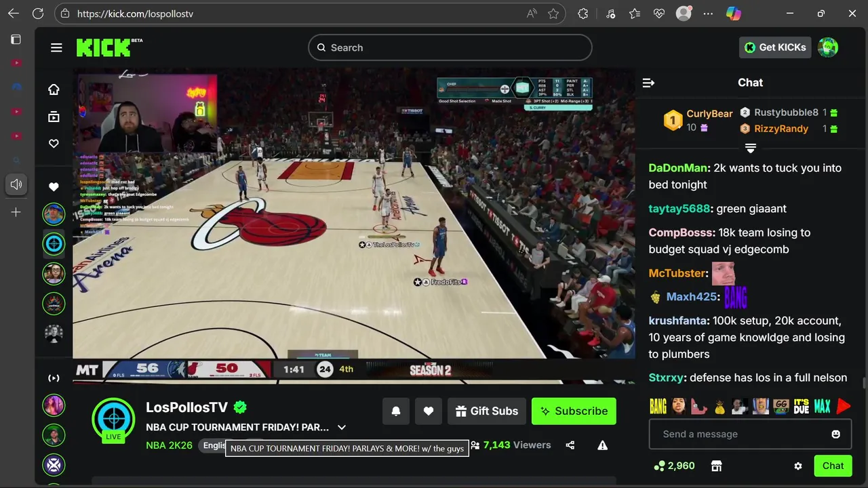Click the channel points 2,960 icon
This screenshot has width=868, height=488.
tap(659, 466)
